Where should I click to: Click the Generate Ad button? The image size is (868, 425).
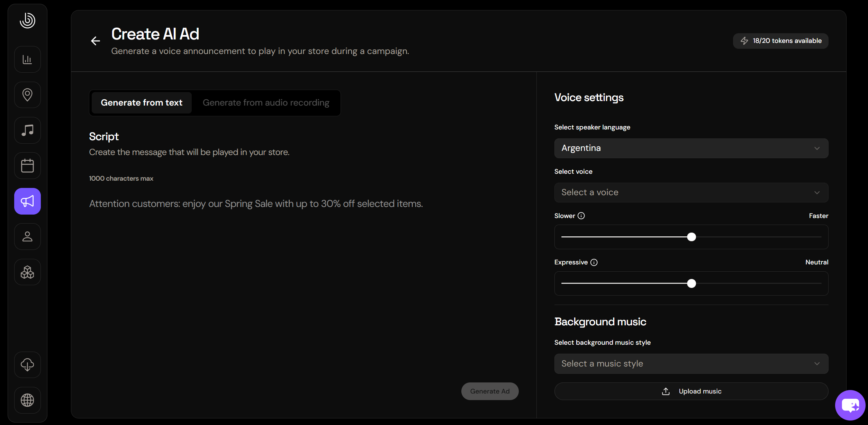coord(490,391)
